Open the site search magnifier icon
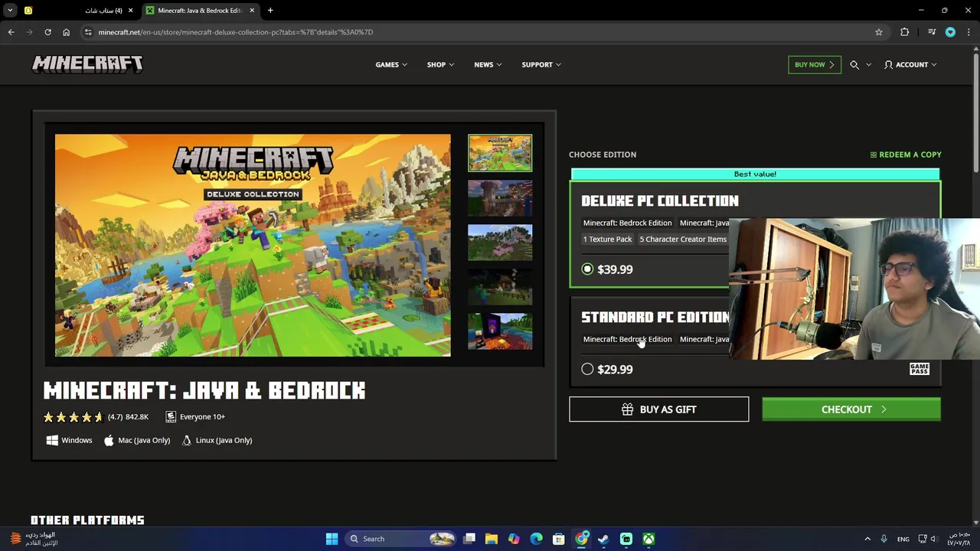The width and height of the screenshot is (980, 551). click(x=854, y=65)
